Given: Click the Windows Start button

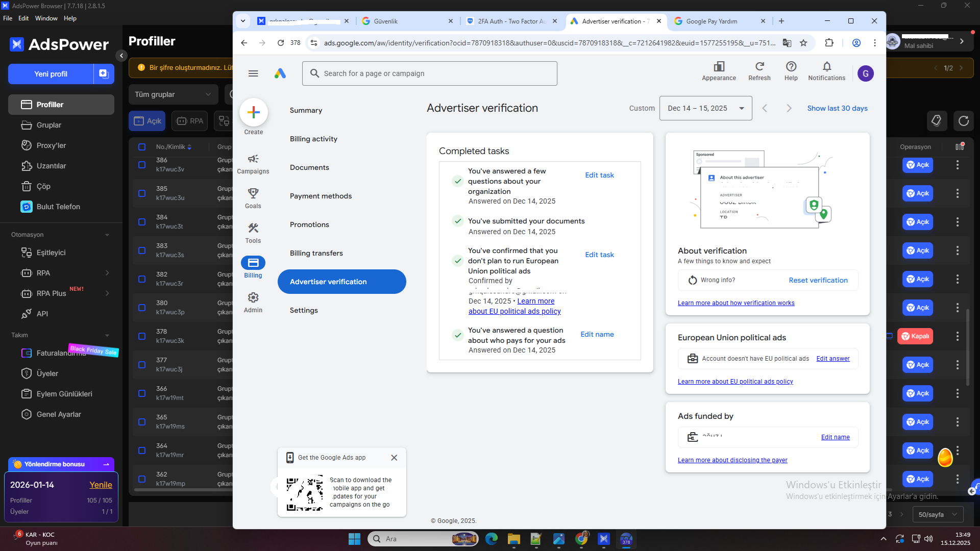Looking at the screenshot, I should tap(354, 539).
